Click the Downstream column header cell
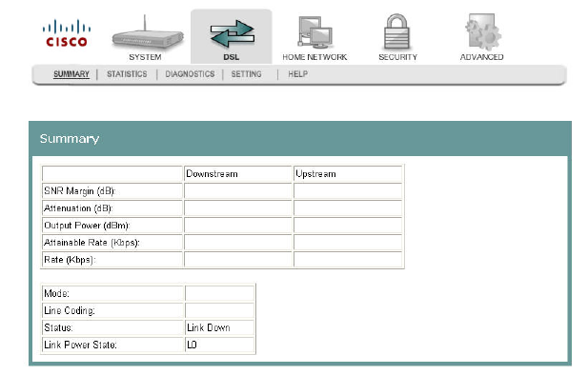Screen dimensions: 588x375 tap(237, 174)
